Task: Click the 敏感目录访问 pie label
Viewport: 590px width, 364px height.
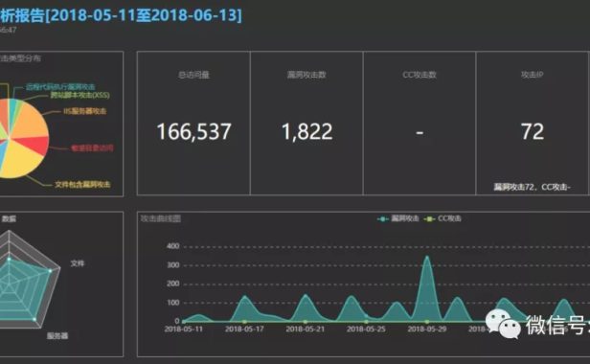Action: coord(92,148)
